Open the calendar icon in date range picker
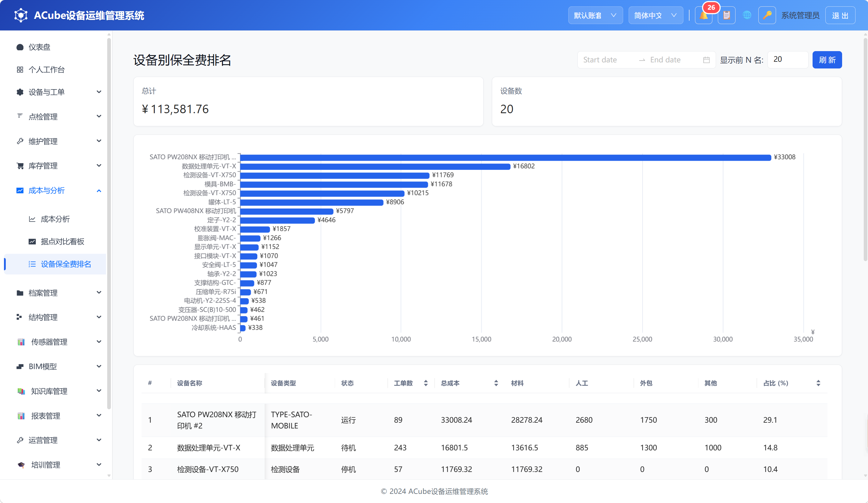This screenshot has width=868, height=503. pyautogui.click(x=706, y=60)
